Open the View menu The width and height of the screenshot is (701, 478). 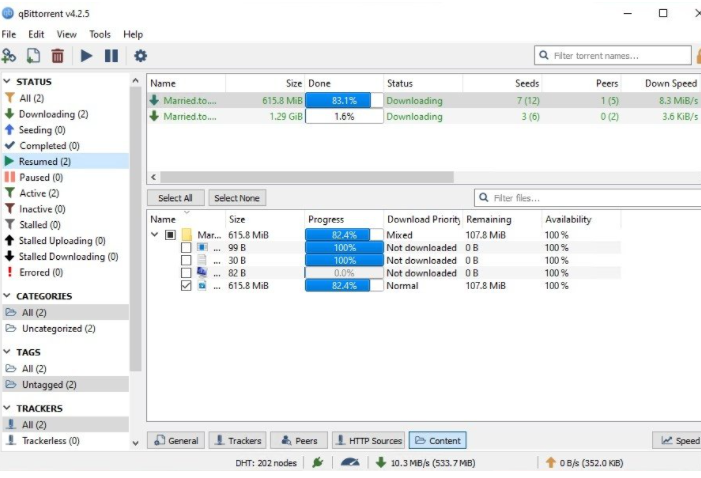[67, 34]
